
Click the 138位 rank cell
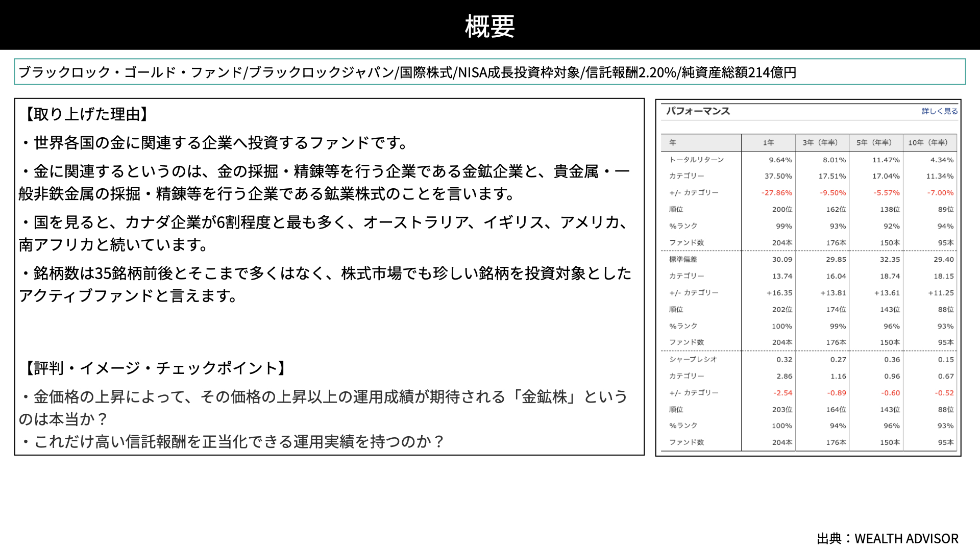pos(890,209)
